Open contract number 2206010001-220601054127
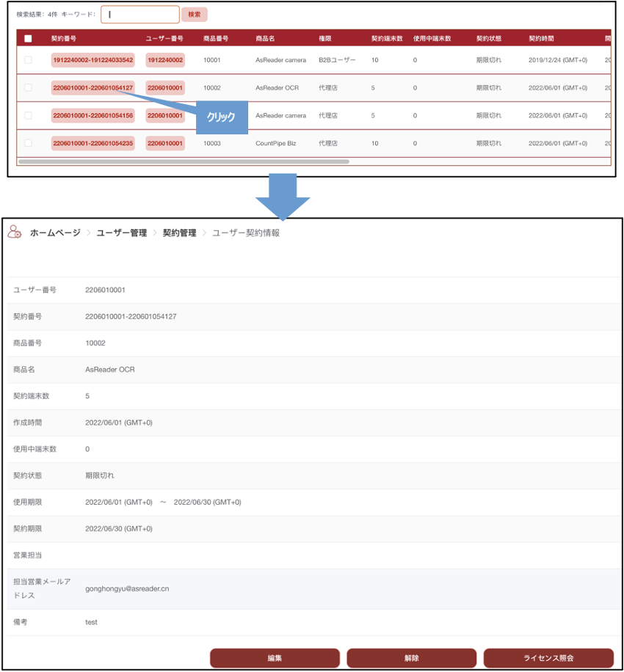The image size is (624, 672). [x=92, y=88]
